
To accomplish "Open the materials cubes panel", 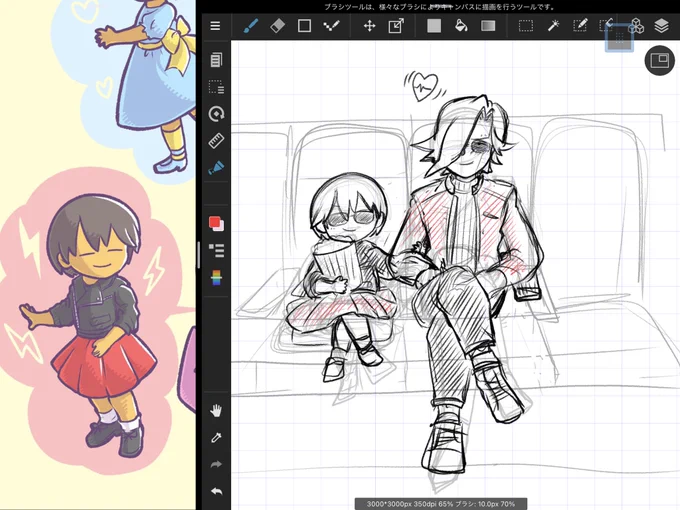I will 636,26.
